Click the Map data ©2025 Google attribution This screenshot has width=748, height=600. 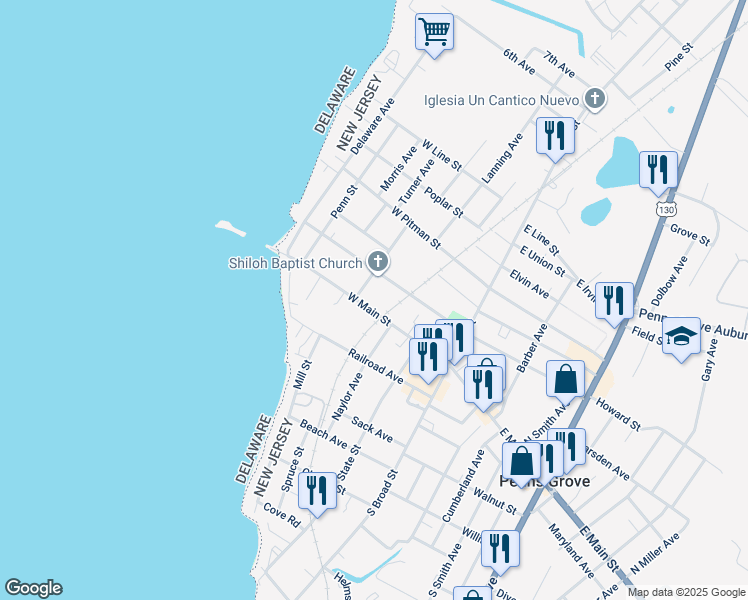pyautogui.click(x=686, y=592)
